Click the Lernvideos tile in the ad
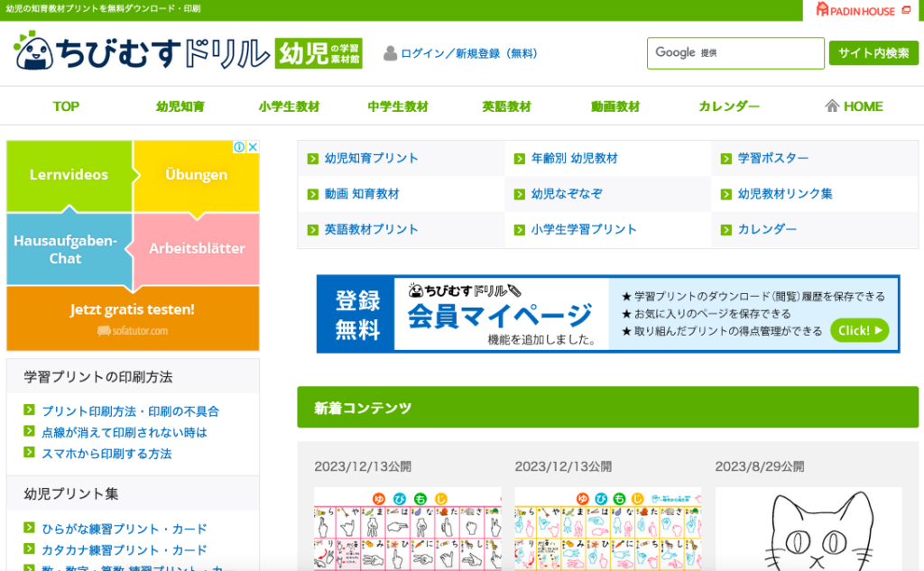 (x=69, y=175)
